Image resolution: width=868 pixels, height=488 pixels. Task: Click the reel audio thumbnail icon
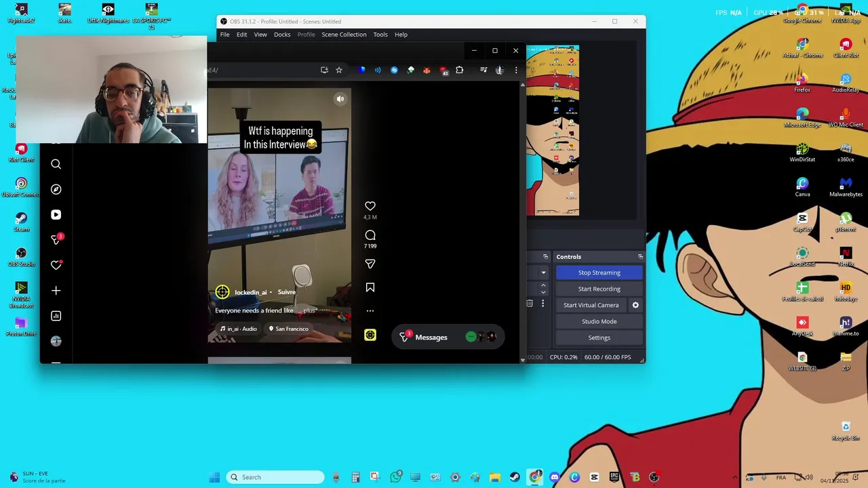[370, 335]
